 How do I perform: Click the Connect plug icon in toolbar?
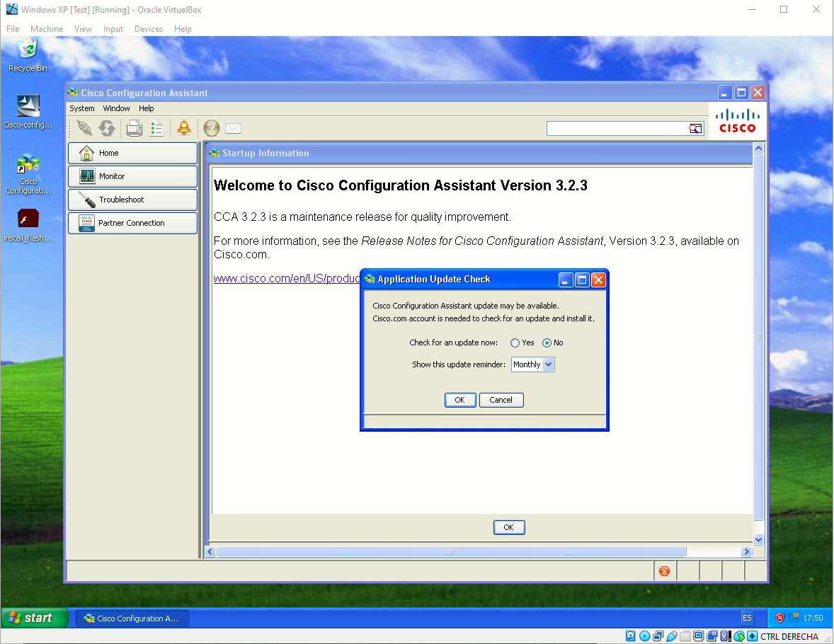click(84, 128)
